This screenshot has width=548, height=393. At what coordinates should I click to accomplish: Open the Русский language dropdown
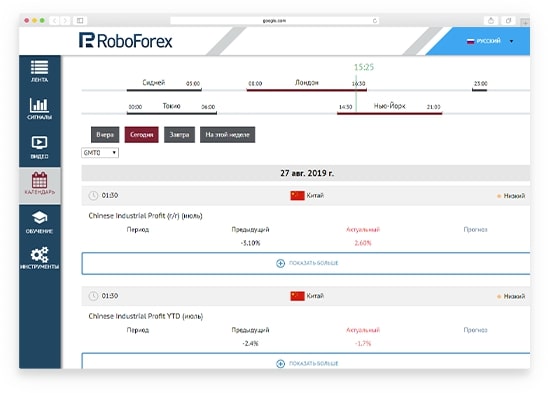click(x=490, y=41)
